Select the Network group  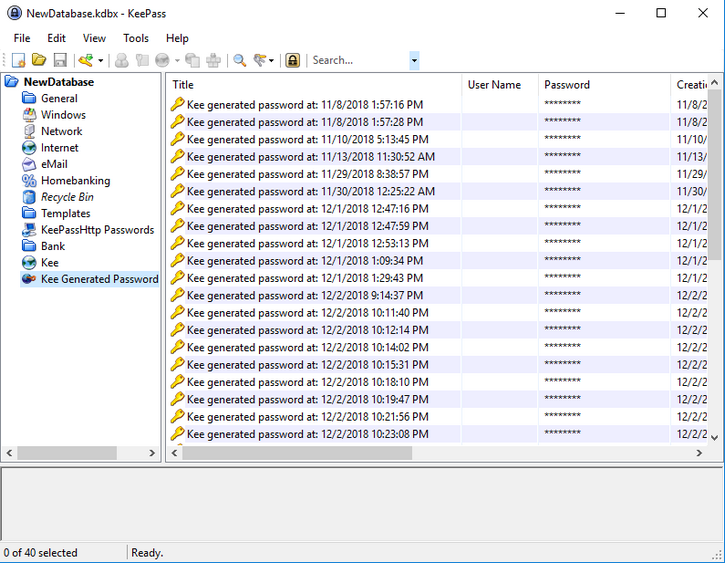click(61, 131)
